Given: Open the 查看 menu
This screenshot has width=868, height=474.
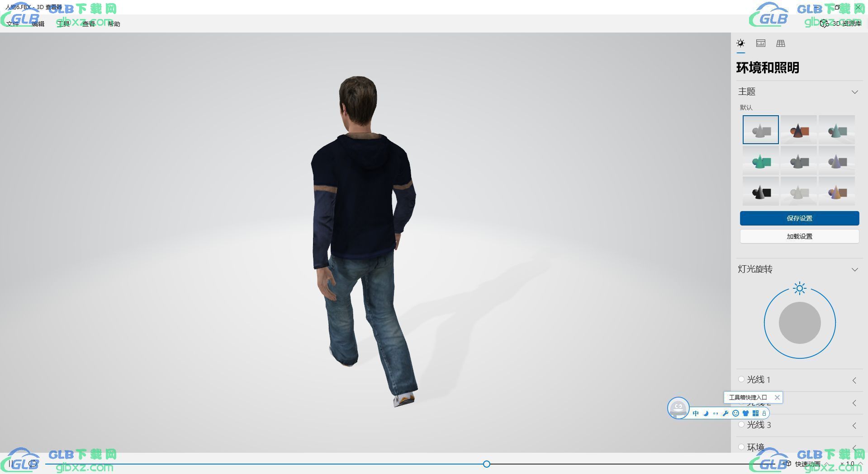Looking at the screenshot, I should point(89,24).
